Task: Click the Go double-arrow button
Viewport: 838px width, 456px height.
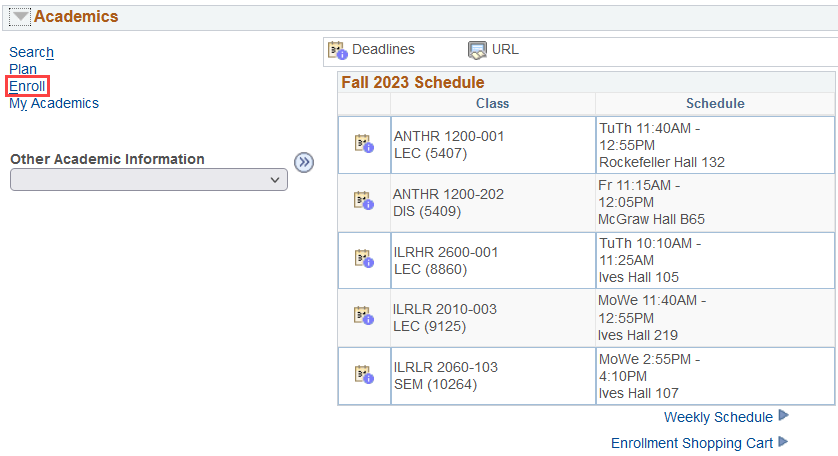Action: click(304, 162)
